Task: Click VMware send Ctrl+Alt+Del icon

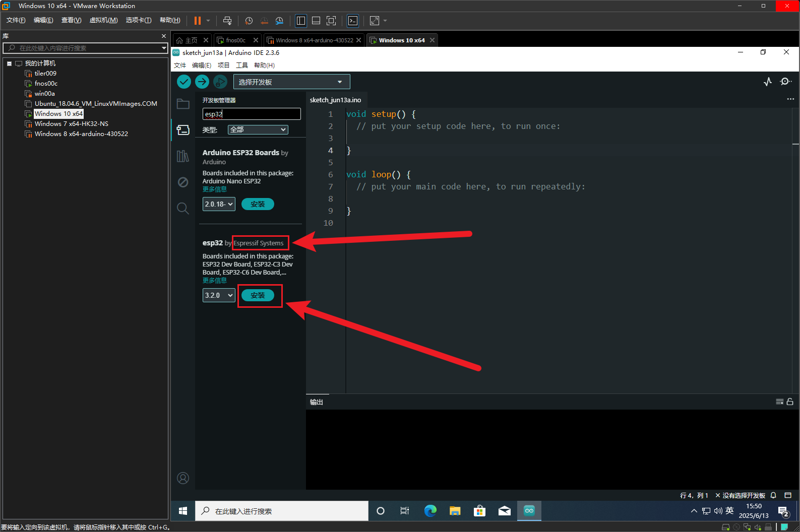Action: click(227, 21)
